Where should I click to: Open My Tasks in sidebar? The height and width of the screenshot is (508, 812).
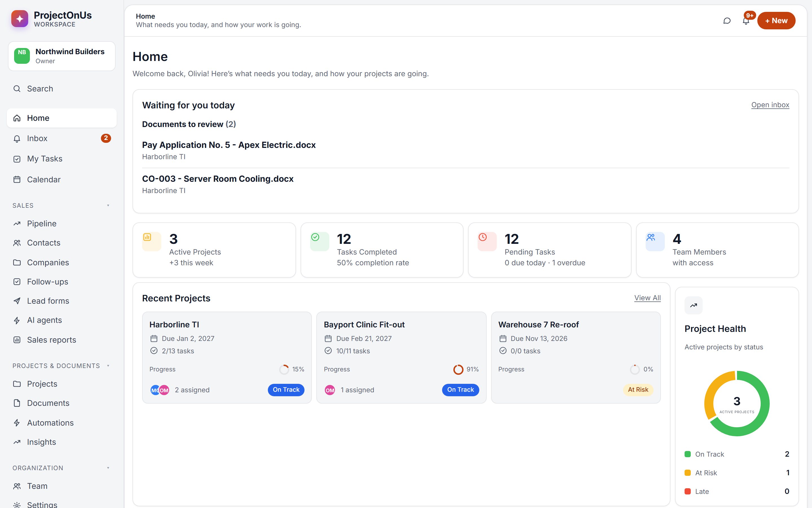point(62,159)
